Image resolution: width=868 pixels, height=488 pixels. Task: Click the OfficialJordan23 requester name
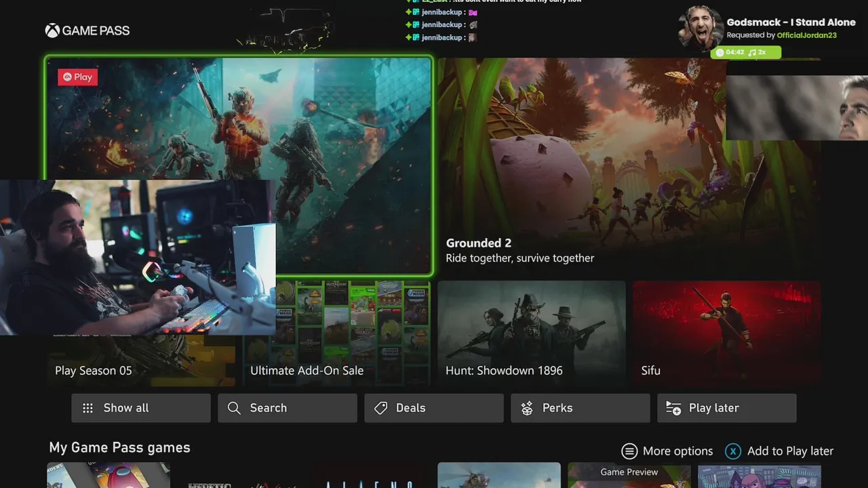806,35
